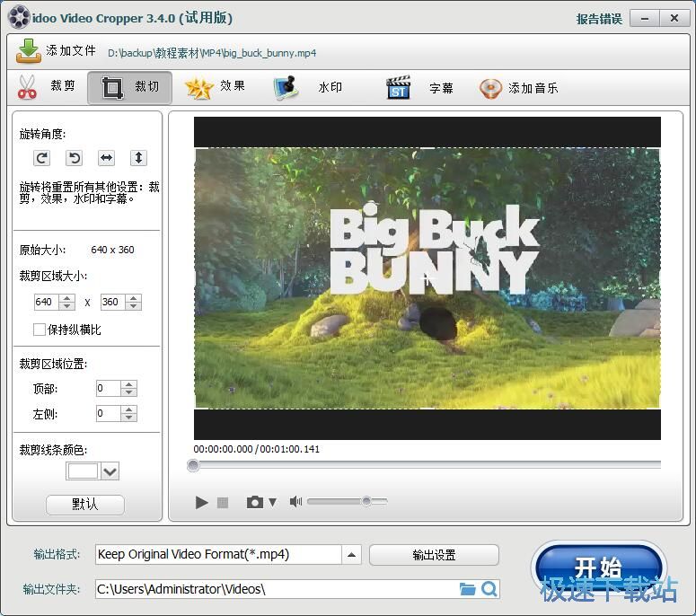Browse output folder with folder icon
The image size is (696, 616).
467,589
